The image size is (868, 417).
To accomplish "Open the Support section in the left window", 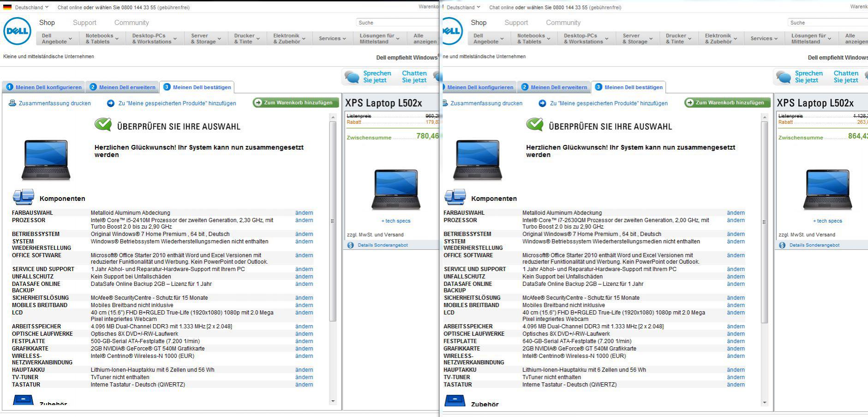I will click(x=84, y=23).
